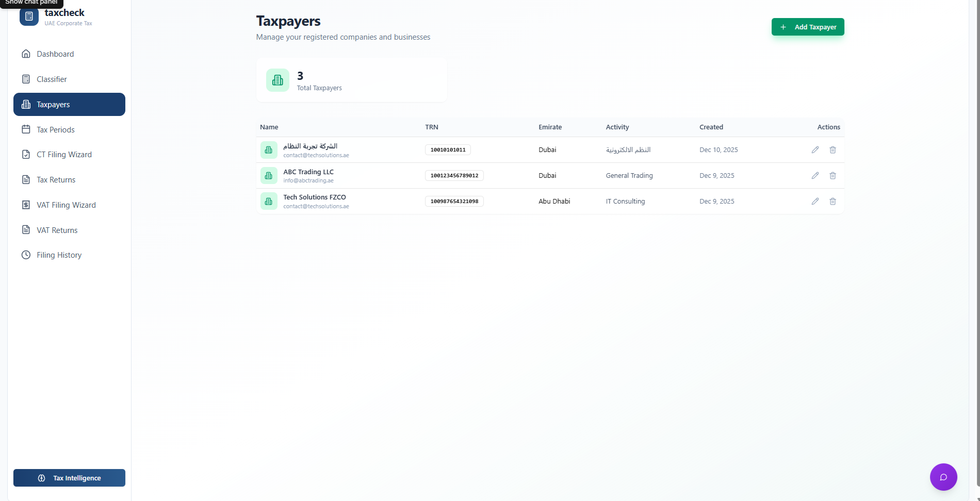Click the taxcheck logo icon
Viewport: 980px width, 501px height.
point(29,16)
